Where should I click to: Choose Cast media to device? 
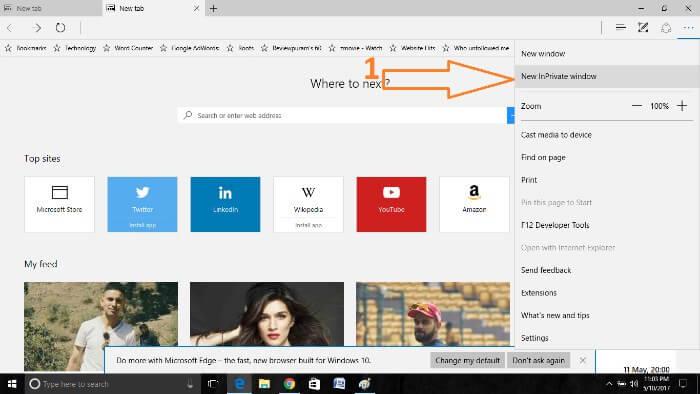(607, 135)
